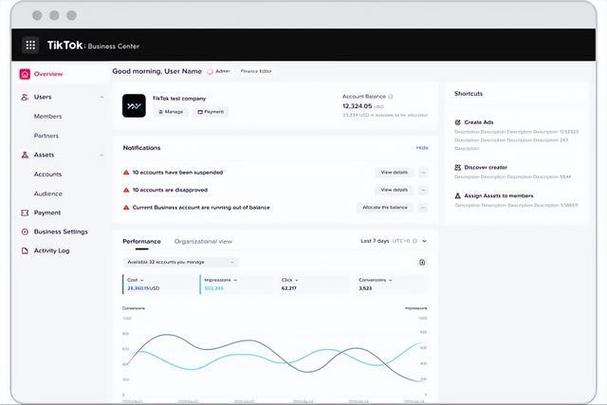
Task: Click the Business Settings gear icon
Action: coord(25,232)
